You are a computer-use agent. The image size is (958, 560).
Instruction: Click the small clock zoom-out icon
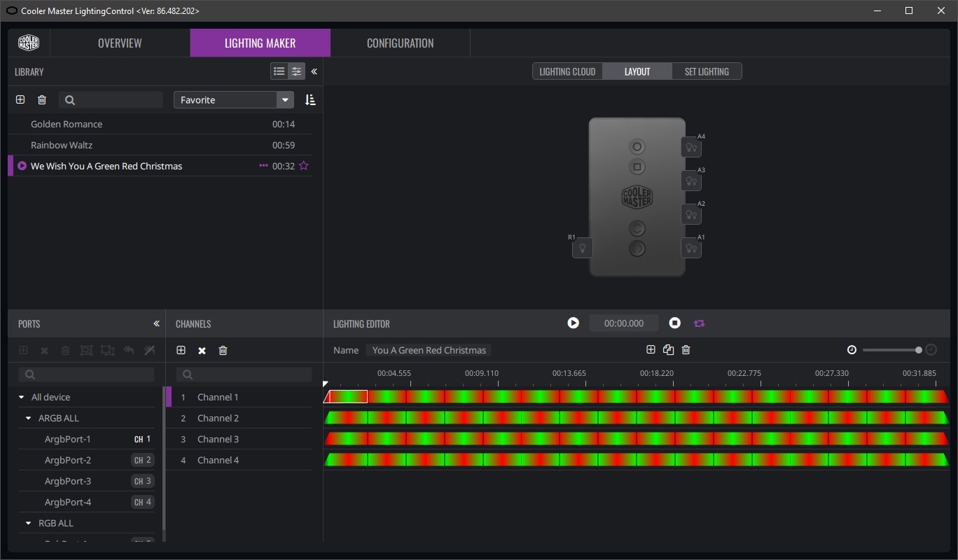(x=852, y=350)
